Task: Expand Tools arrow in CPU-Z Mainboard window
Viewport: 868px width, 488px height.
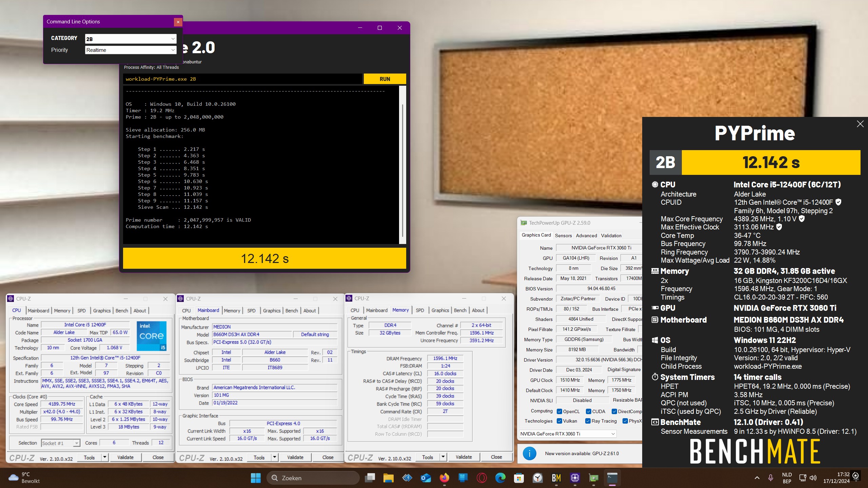Action: [275, 457]
